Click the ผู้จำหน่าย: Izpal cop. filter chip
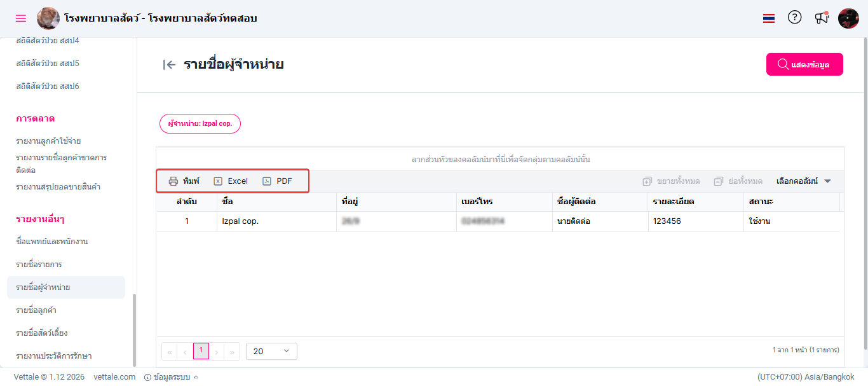The image size is (868, 386). [x=200, y=124]
